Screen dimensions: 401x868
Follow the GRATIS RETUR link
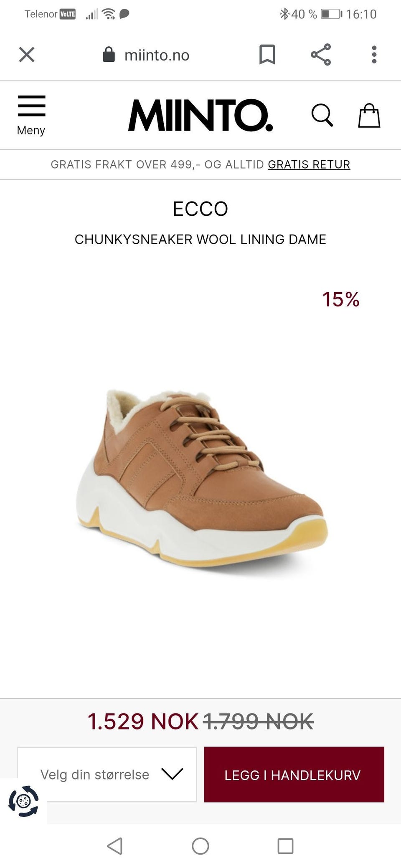click(309, 164)
